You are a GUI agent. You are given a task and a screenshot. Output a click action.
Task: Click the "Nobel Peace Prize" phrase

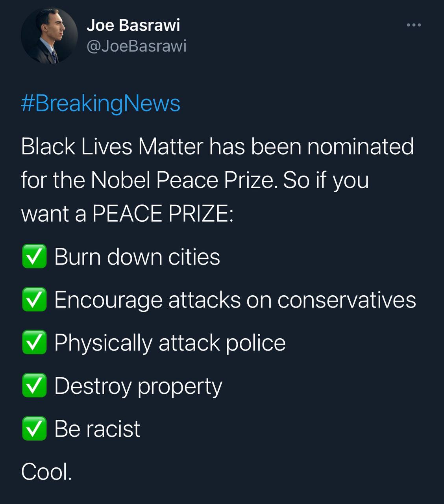point(182,180)
